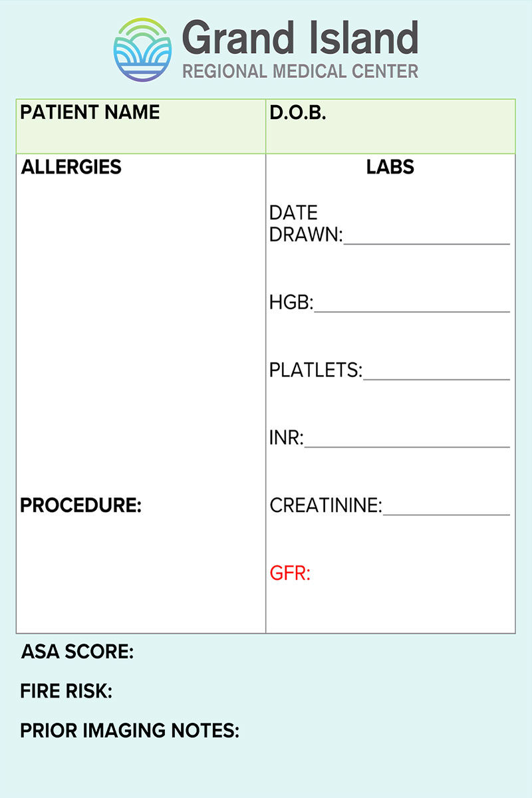Click the Grand Island title text

pyautogui.click(x=301, y=39)
